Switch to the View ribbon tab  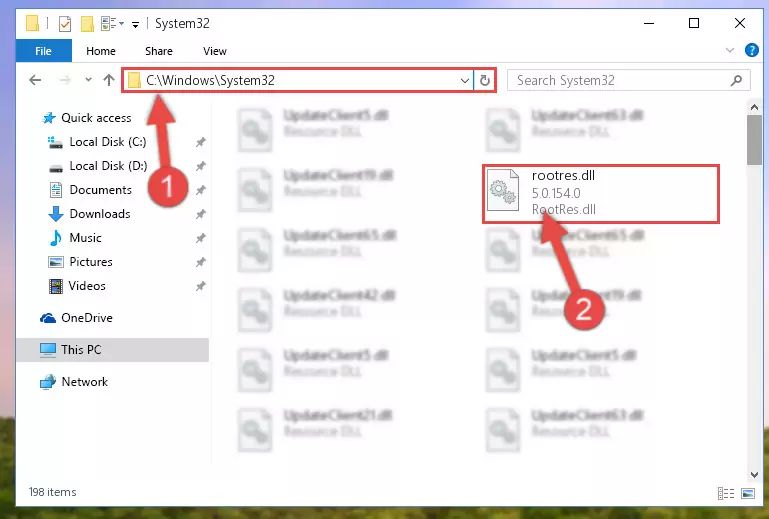[x=214, y=51]
